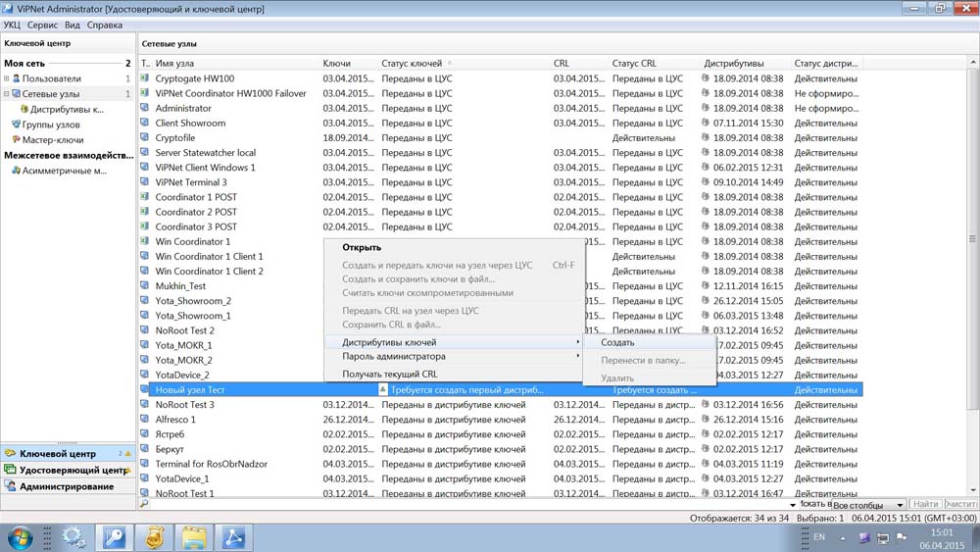Select the Новый узел Тест row
This screenshot has width=980, height=552.
click(x=501, y=389)
